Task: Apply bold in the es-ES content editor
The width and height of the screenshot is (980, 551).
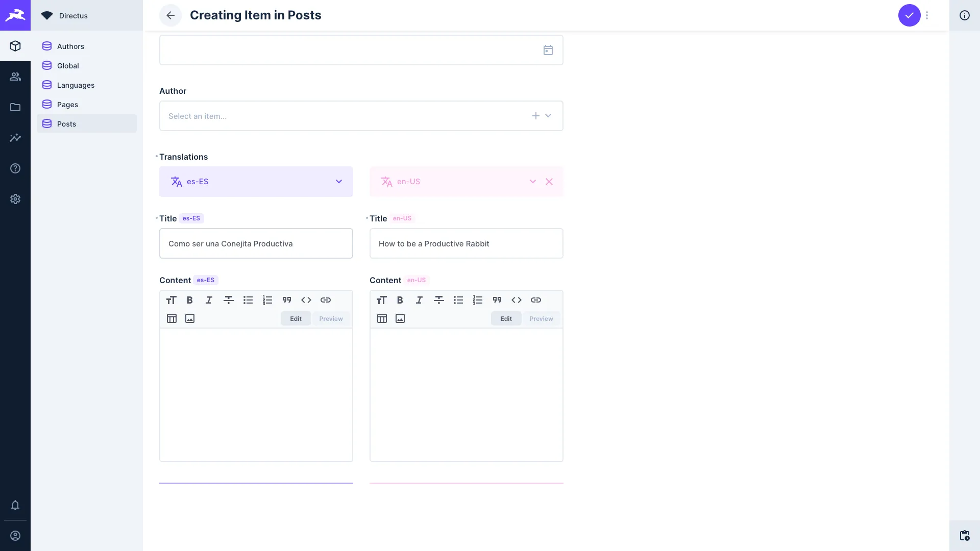Action: pos(189,300)
